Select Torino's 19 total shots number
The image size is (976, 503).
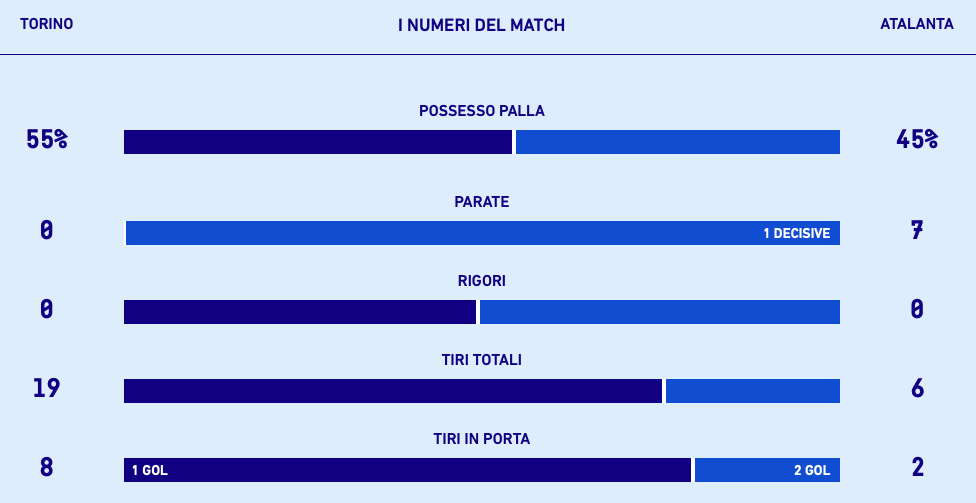46,388
